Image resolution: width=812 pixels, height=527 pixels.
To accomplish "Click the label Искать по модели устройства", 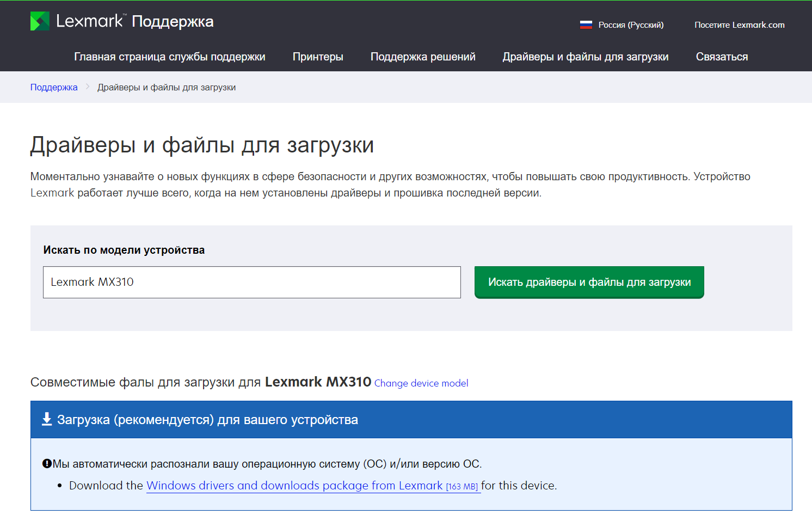I will (124, 250).
